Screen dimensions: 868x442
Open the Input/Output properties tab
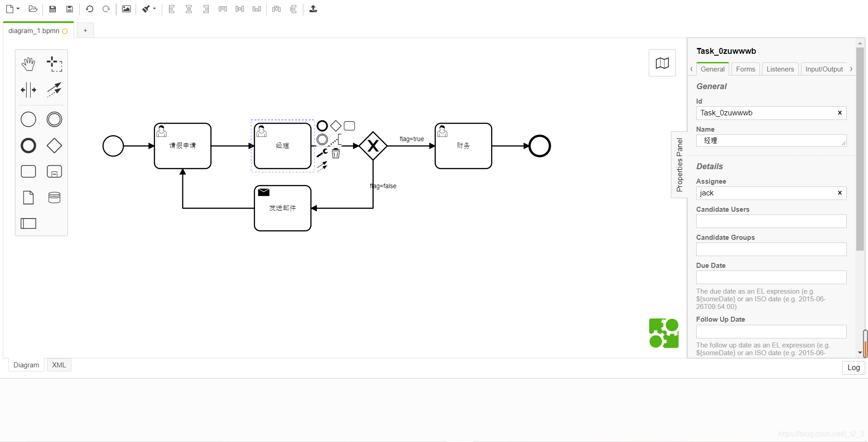pos(824,69)
